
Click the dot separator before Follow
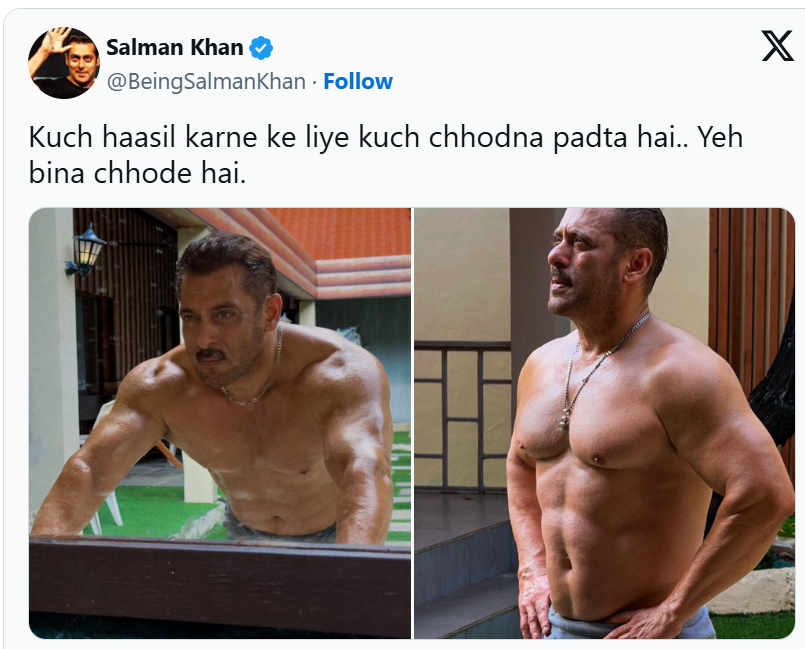pos(314,82)
